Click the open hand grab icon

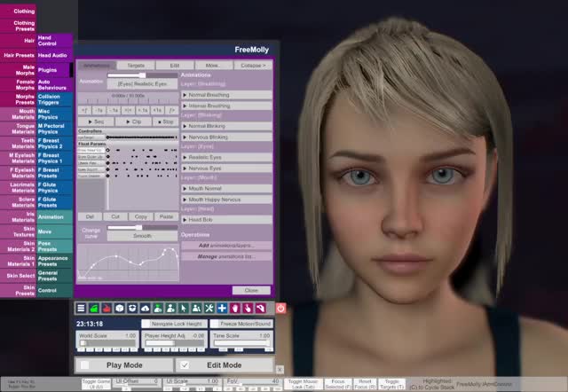[x=234, y=309]
